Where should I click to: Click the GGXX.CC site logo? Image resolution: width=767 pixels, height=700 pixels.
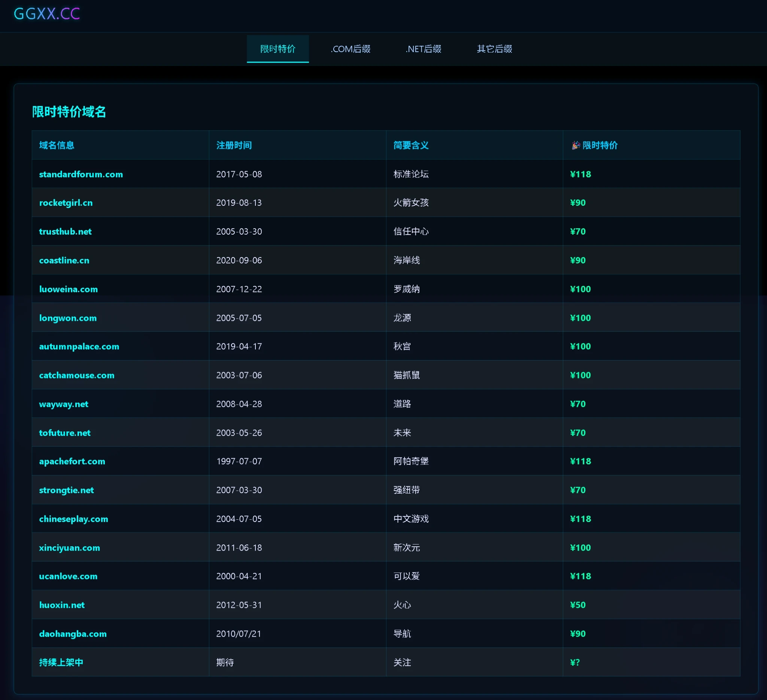tap(46, 14)
